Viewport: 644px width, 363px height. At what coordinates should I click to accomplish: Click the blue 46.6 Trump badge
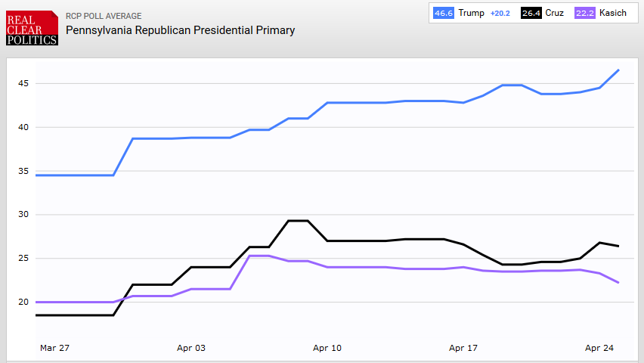(443, 13)
